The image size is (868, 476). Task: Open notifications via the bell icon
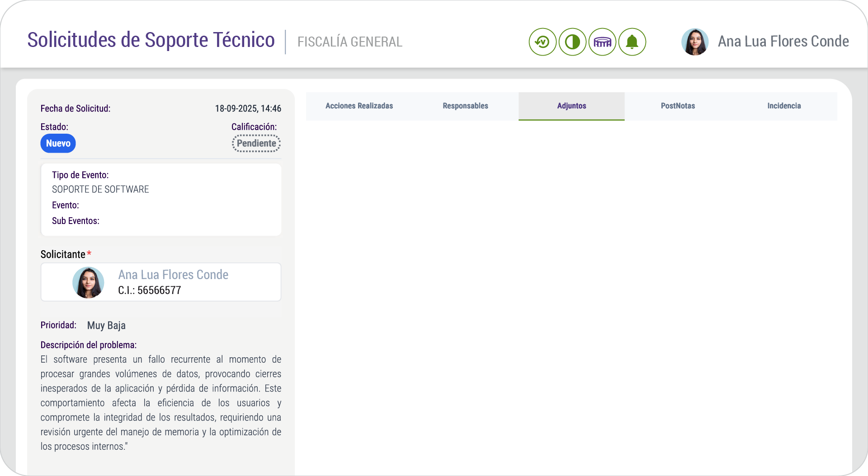tap(632, 42)
